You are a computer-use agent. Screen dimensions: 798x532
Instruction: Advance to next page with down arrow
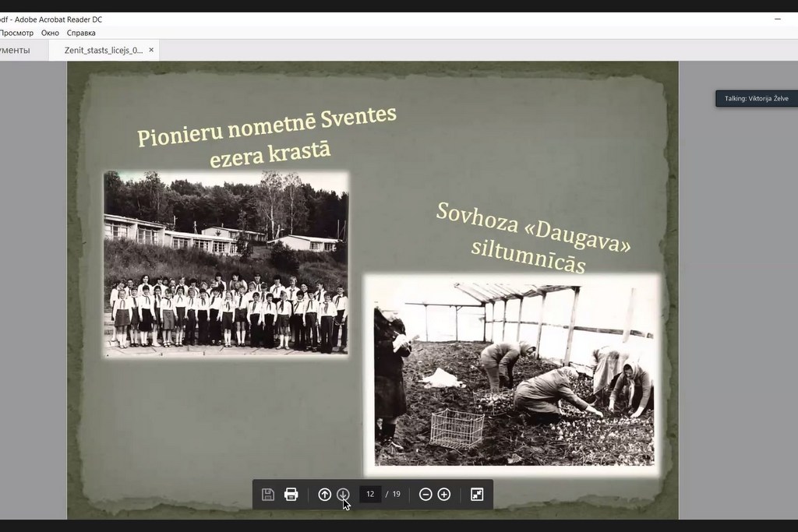[343, 494]
